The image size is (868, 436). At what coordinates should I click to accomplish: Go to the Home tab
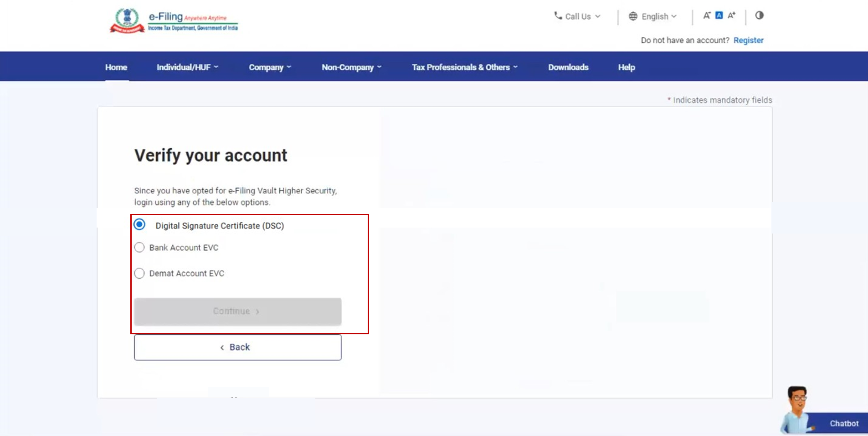116,67
